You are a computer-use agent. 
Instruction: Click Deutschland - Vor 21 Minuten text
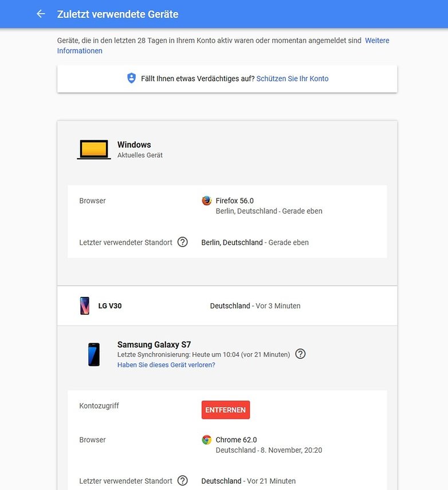249,481
